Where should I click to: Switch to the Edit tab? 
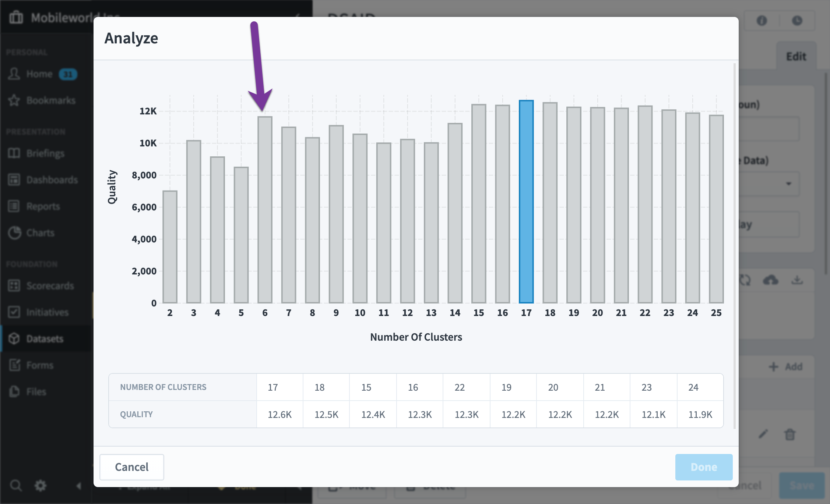pos(796,56)
